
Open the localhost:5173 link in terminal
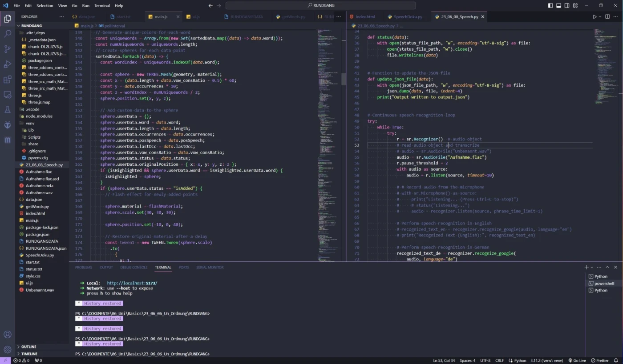(132, 283)
